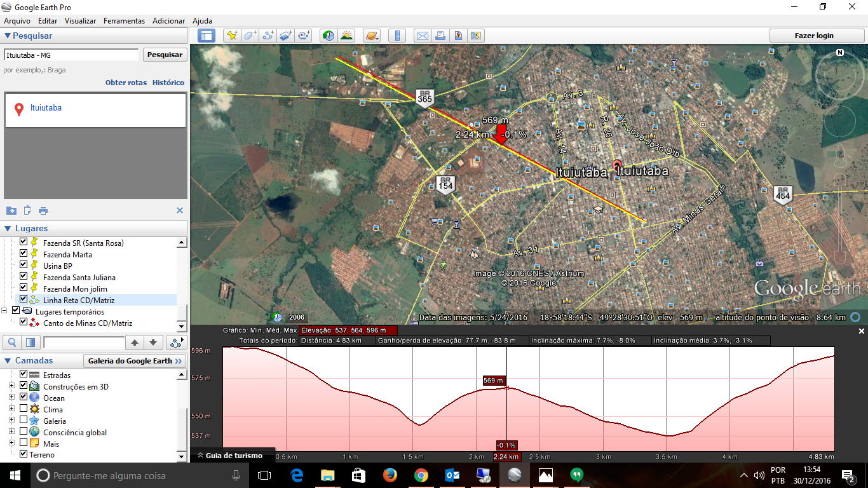This screenshot has width=868, height=488.
Task: Open the Visualizar menu
Action: [x=80, y=21]
